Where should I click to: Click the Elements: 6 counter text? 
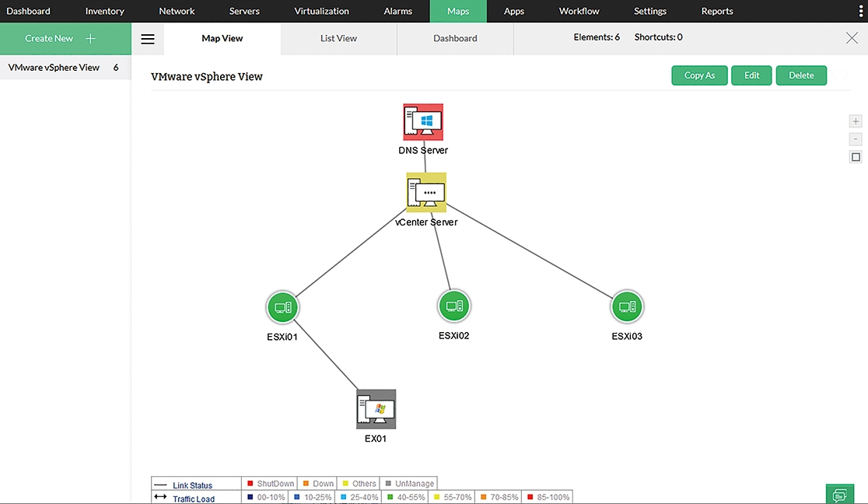click(597, 37)
